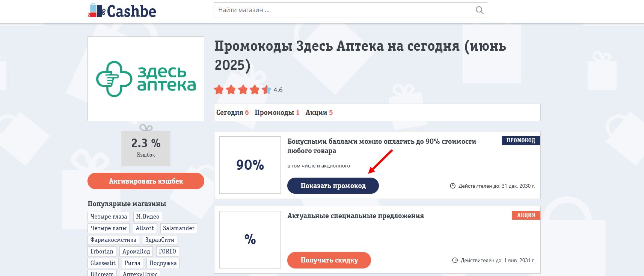
Task: Open the 2.3 % cashback badge
Action: click(146, 148)
